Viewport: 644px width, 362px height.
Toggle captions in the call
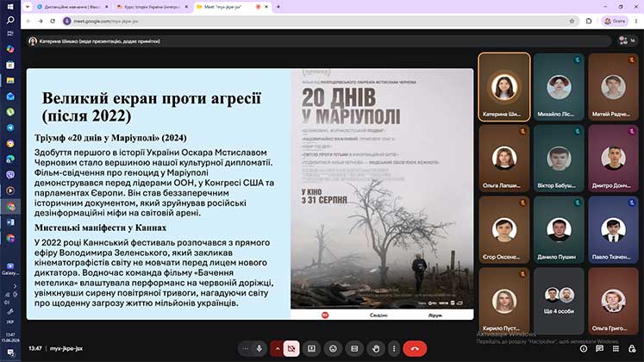pyautogui.click(x=354, y=348)
